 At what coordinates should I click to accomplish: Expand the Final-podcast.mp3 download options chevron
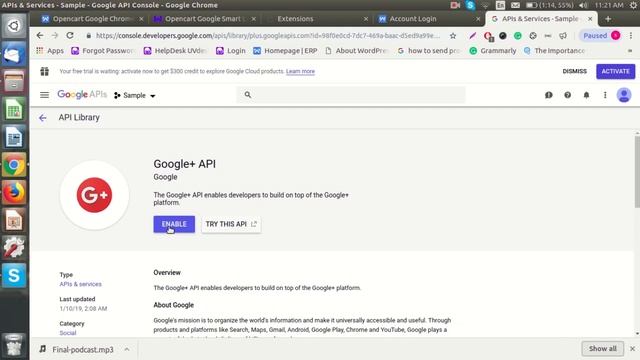127,350
